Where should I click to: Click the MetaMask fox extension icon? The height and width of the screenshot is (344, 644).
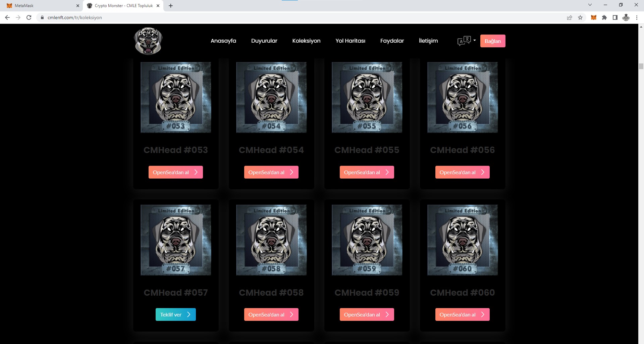tap(593, 17)
